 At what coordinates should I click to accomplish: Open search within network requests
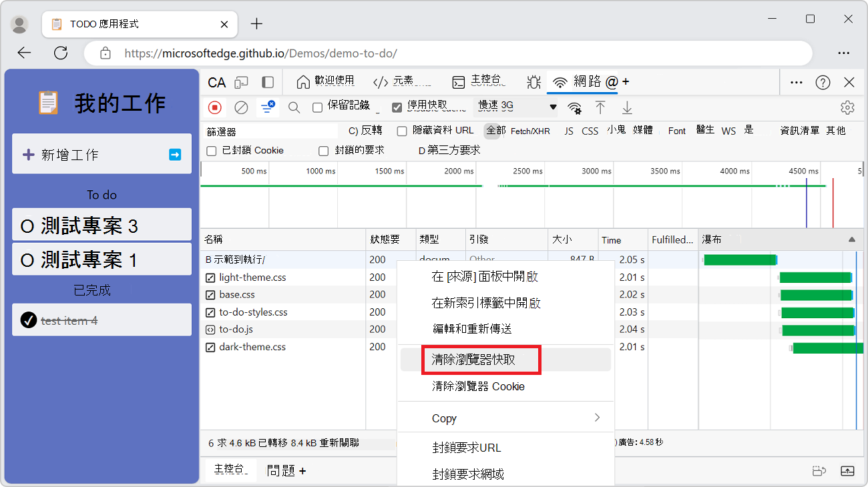click(x=294, y=107)
